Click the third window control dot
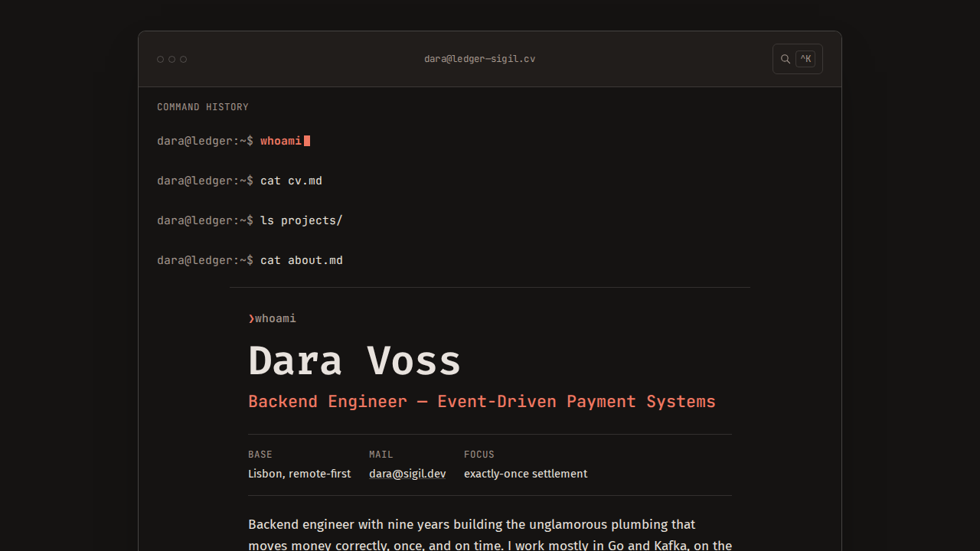Image resolution: width=980 pixels, height=551 pixels. tap(184, 60)
